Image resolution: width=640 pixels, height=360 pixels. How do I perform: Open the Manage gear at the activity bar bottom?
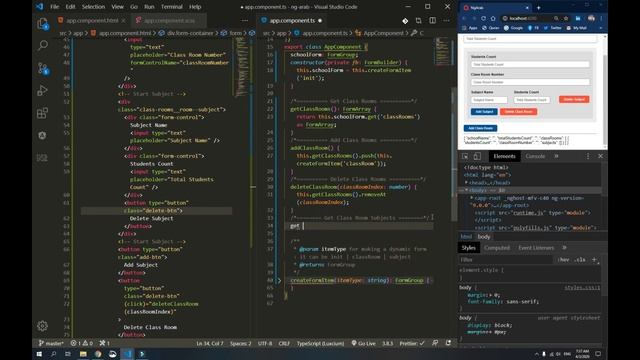point(42,326)
